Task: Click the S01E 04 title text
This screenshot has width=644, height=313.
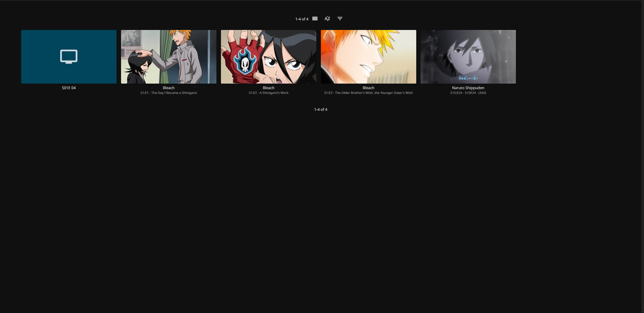Action: (x=69, y=88)
